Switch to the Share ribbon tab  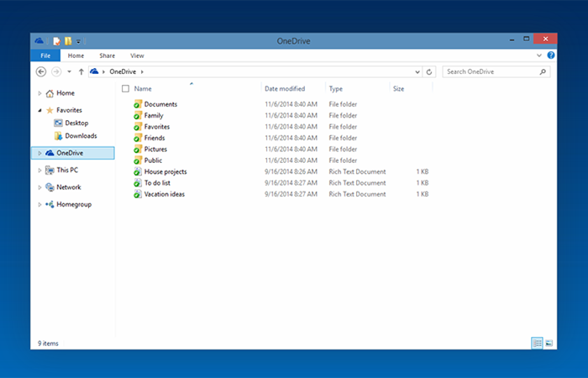(108, 55)
